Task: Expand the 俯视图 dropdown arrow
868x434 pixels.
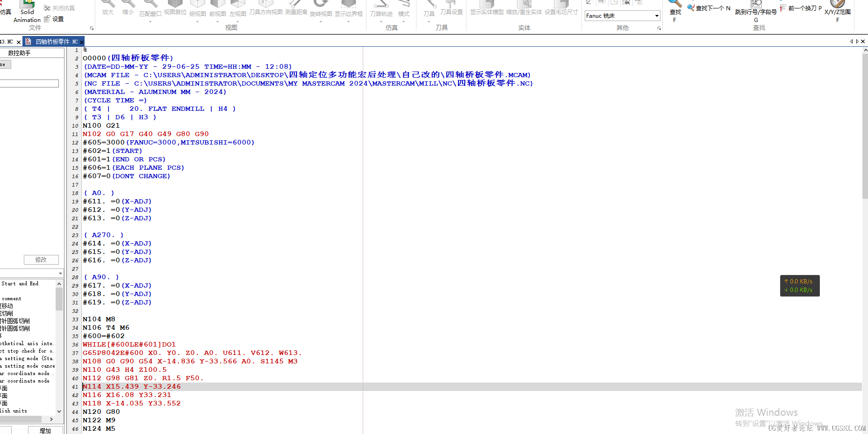Action: tap(197, 22)
